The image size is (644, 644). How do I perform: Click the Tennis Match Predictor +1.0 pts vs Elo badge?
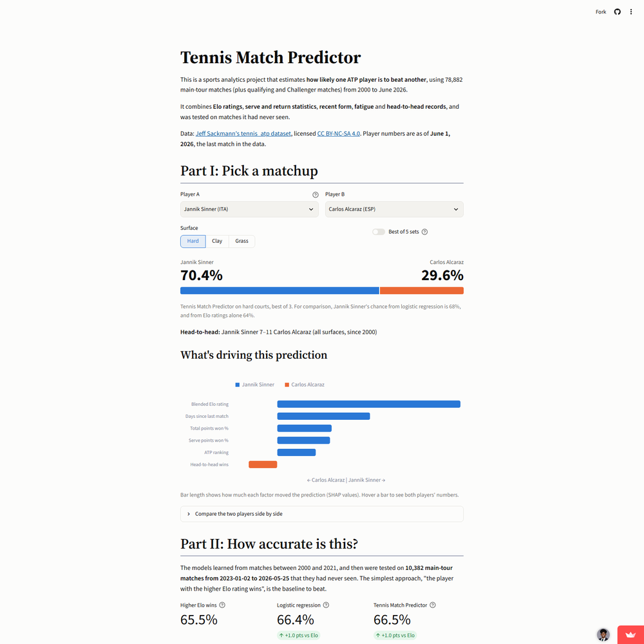[x=395, y=636]
